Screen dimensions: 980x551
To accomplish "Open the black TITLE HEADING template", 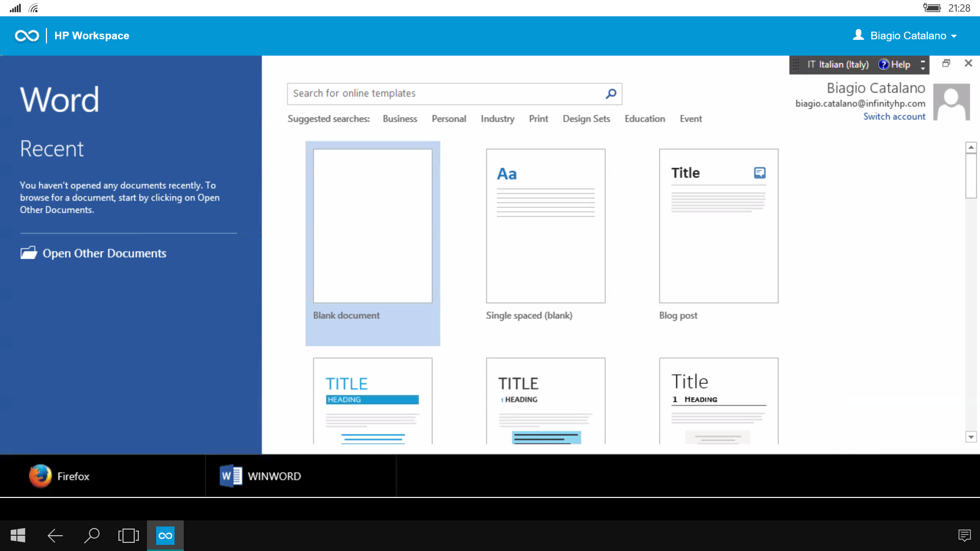I will tap(546, 400).
